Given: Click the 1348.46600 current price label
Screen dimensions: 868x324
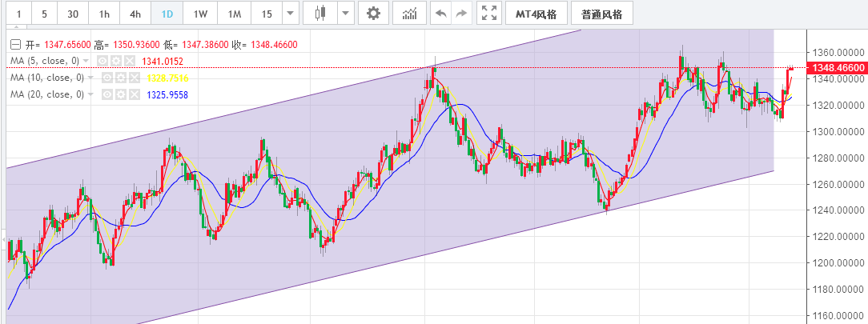Looking at the screenshot, I should (x=838, y=69).
